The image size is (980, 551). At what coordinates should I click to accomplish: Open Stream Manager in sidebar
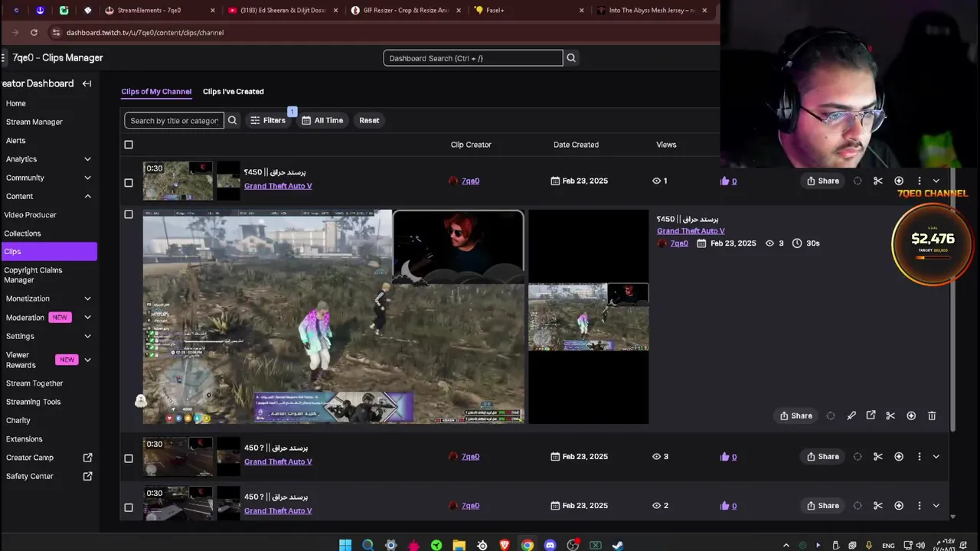(x=34, y=122)
